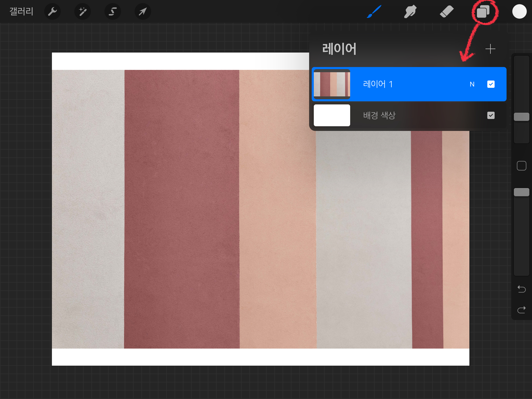532x399 pixels.
Task: Open the Actions wrench menu
Action: [x=52, y=11]
